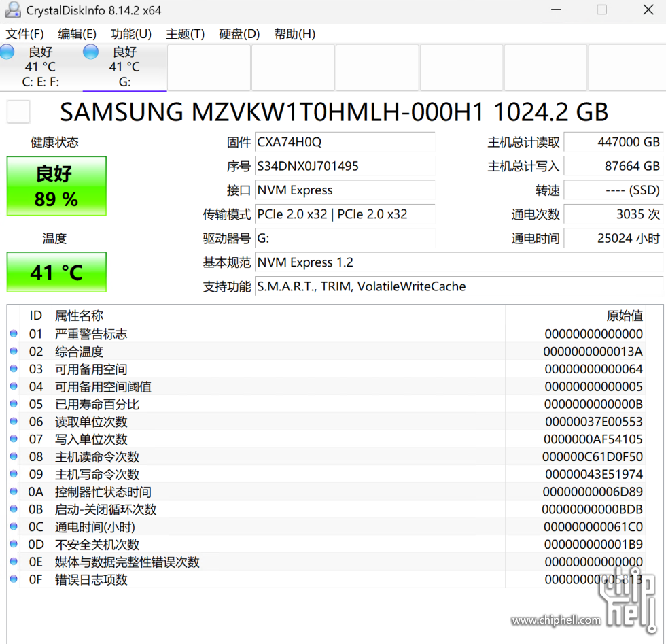
Task: Select the G: disk tab
Action: coord(125,67)
